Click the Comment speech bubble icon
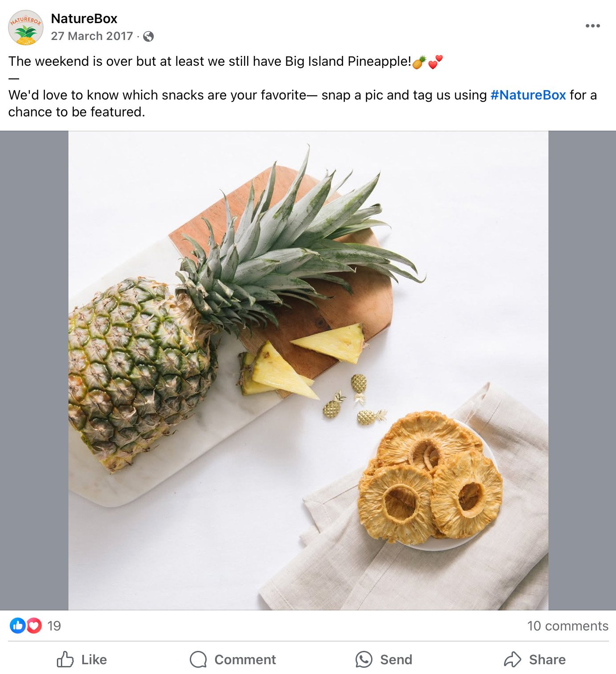616x674 pixels. [199, 660]
